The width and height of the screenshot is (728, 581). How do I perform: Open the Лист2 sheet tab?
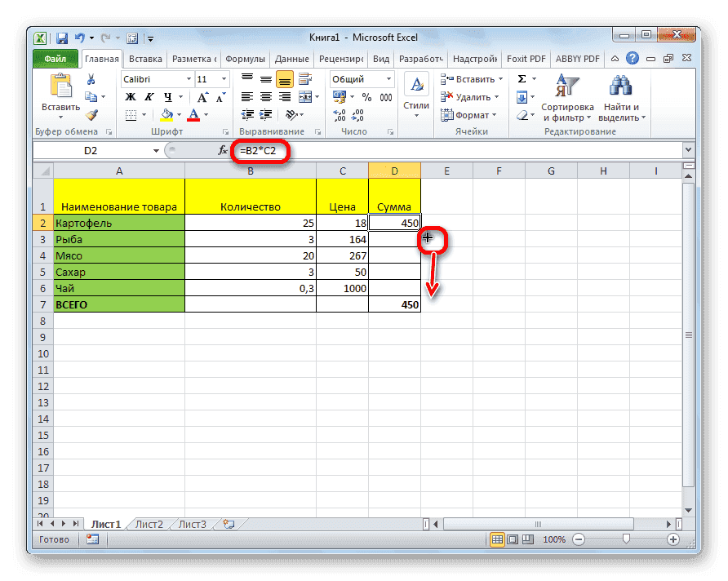pos(148,524)
